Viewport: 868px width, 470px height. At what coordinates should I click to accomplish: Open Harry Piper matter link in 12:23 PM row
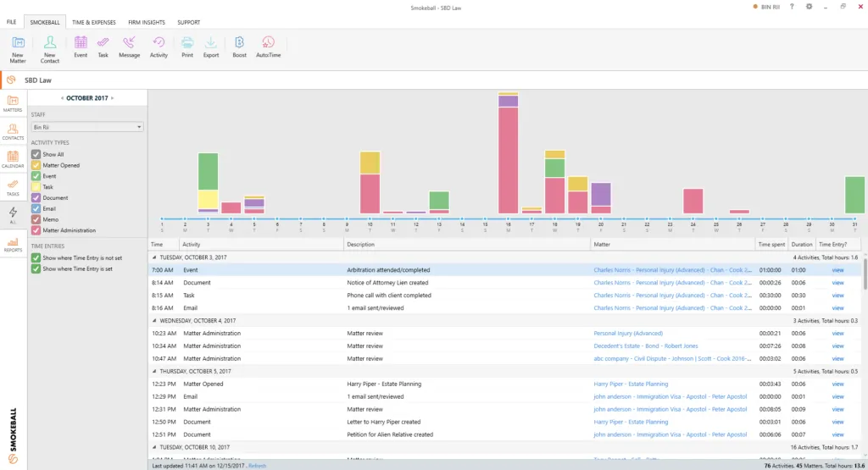tap(631, 384)
